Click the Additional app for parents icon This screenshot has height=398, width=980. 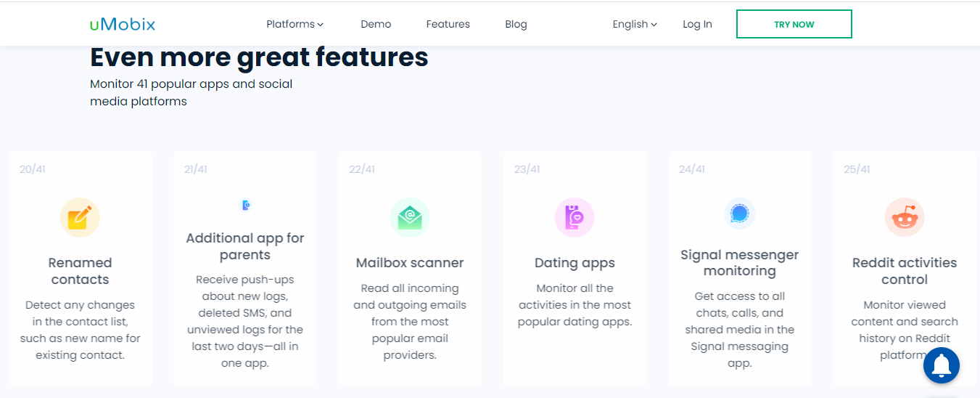[x=245, y=206]
